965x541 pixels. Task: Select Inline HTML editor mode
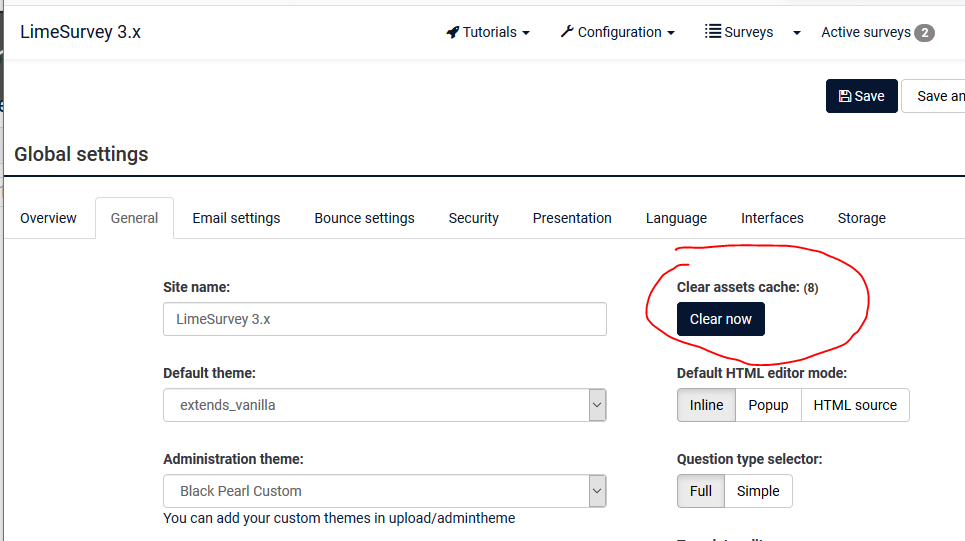[x=706, y=405]
